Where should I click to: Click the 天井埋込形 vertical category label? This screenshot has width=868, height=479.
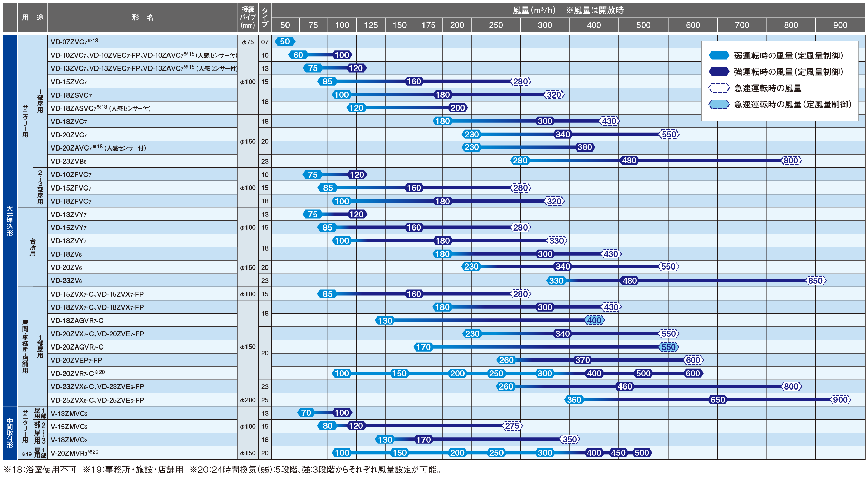pyautogui.click(x=10, y=220)
